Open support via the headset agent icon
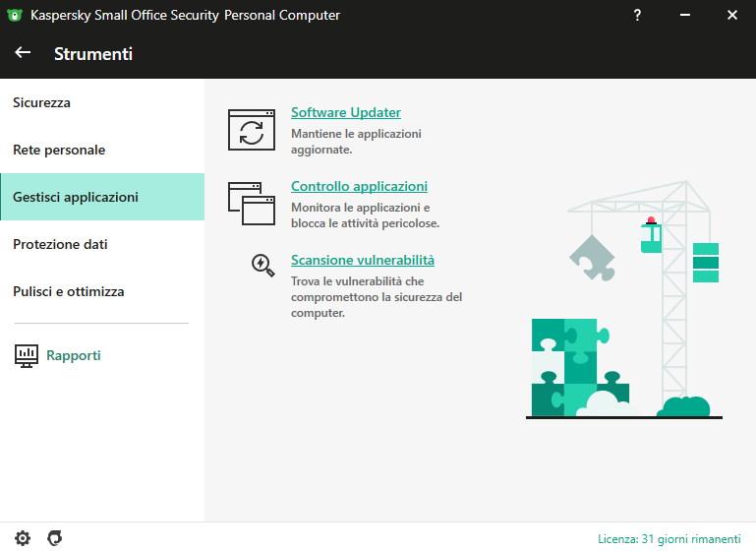Viewport: 756px width, 552px height. click(x=54, y=537)
